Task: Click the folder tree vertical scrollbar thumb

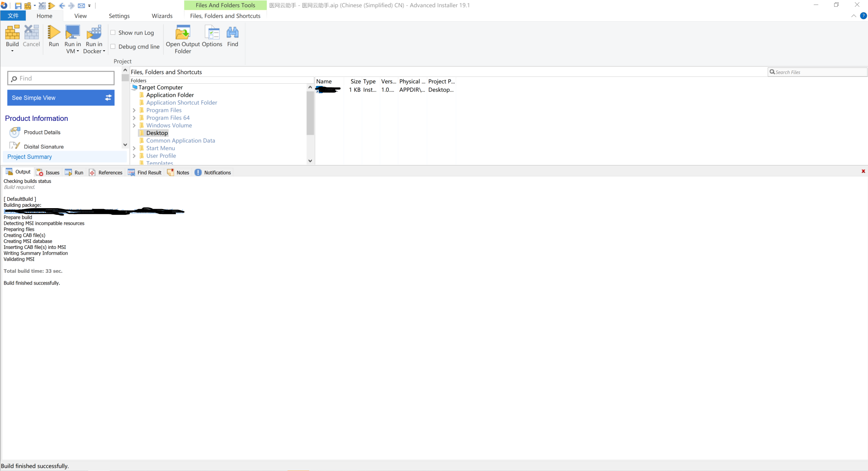Action: point(310,113)
